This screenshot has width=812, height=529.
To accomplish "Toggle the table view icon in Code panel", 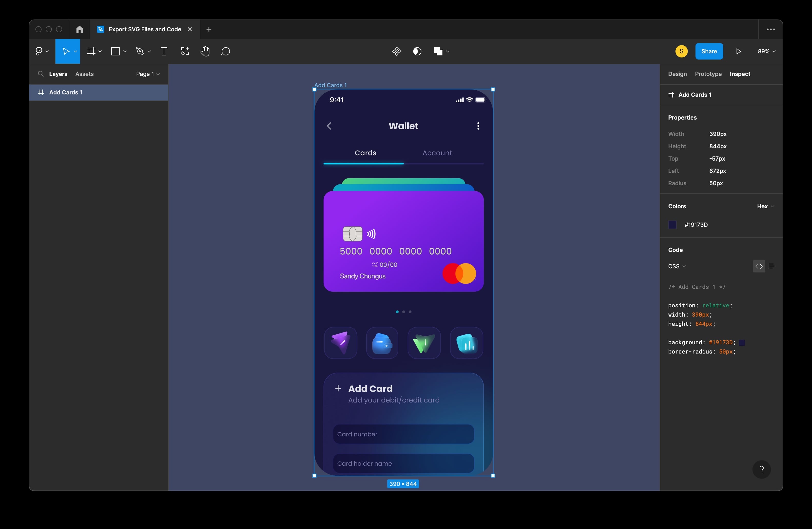I will pyautogui.click(x=771, y=266).
